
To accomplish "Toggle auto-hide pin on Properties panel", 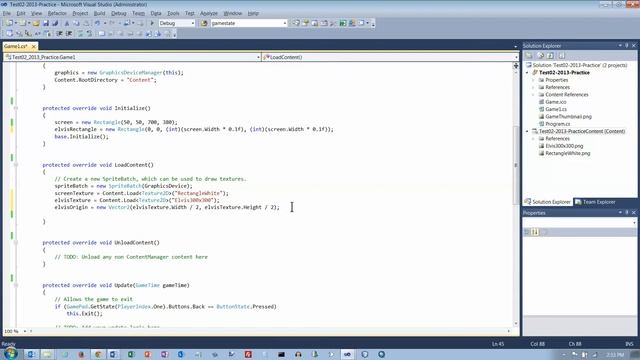I will point(627,213).
